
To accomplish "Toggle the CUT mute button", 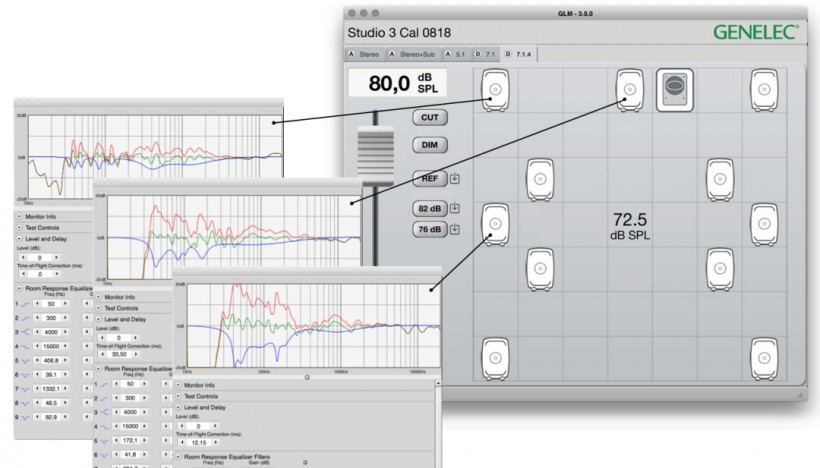I will (x=429, y=117).
